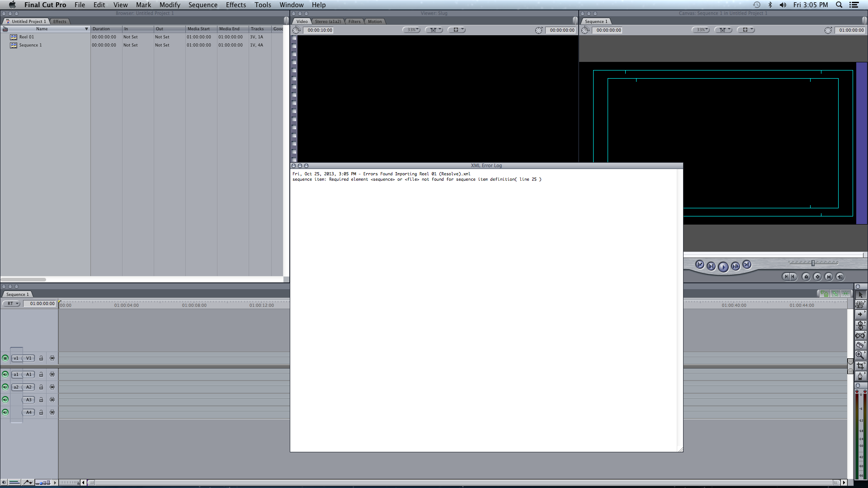The image size is (868, 488).
Task: Switch to Viewer Filters tab
Action: click(354, 21)
